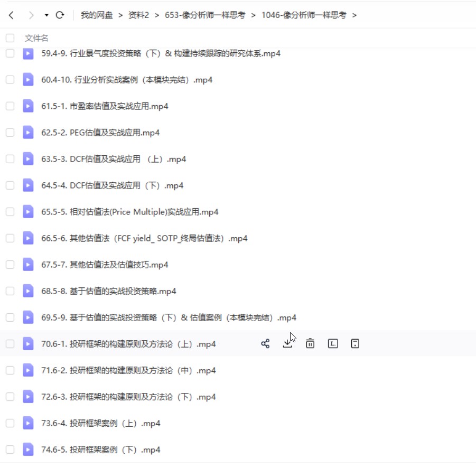Check the box for 70.6-1 投研框架（上）
This screenshot has height=468, width=476.
[x=10, y=343]
